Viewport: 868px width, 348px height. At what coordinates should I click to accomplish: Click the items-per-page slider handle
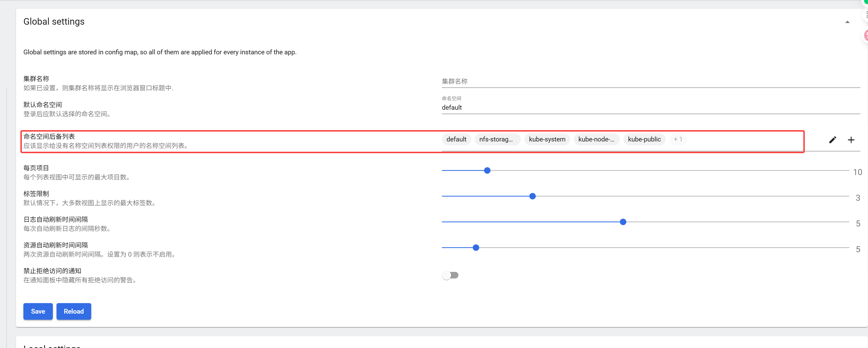point(487,171)
